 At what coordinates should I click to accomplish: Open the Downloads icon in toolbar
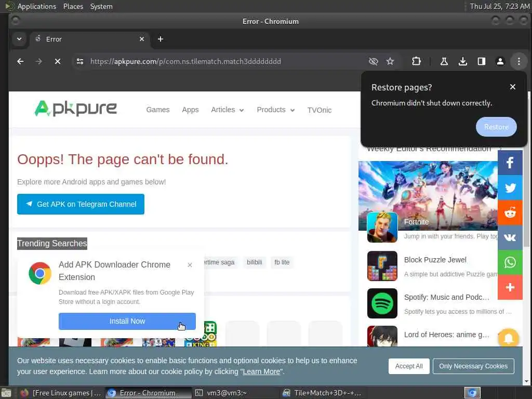tap(463, 61)
